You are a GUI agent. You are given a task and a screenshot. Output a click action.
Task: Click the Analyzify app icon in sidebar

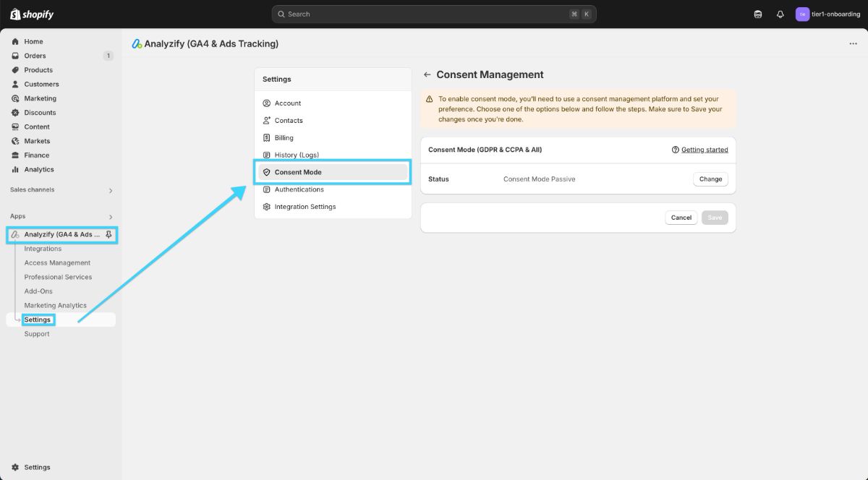(15, 235)
